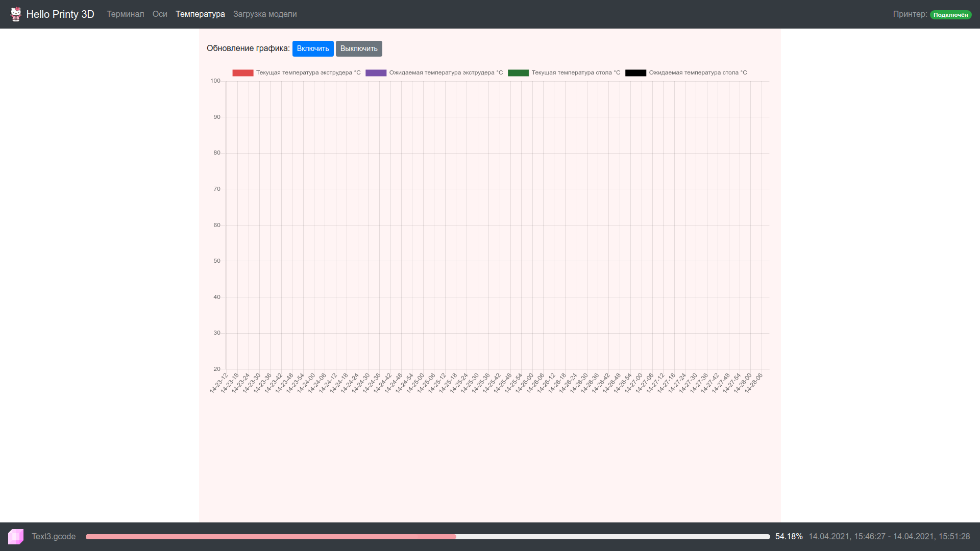Image resolution: width=980 pixels, height=551 pixels.
Task: Toggle black expected bed temperature legend swatch
Action: [635, 73]
